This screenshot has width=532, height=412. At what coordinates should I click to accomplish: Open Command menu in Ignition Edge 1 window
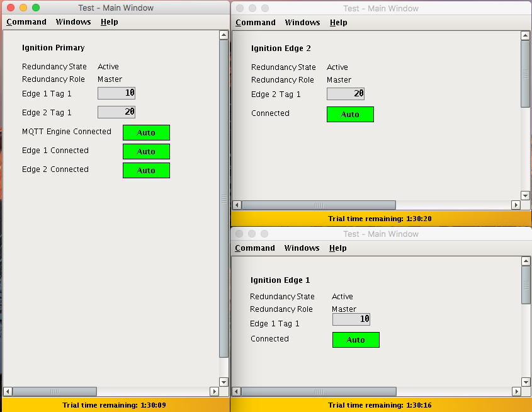coord(255,248)
